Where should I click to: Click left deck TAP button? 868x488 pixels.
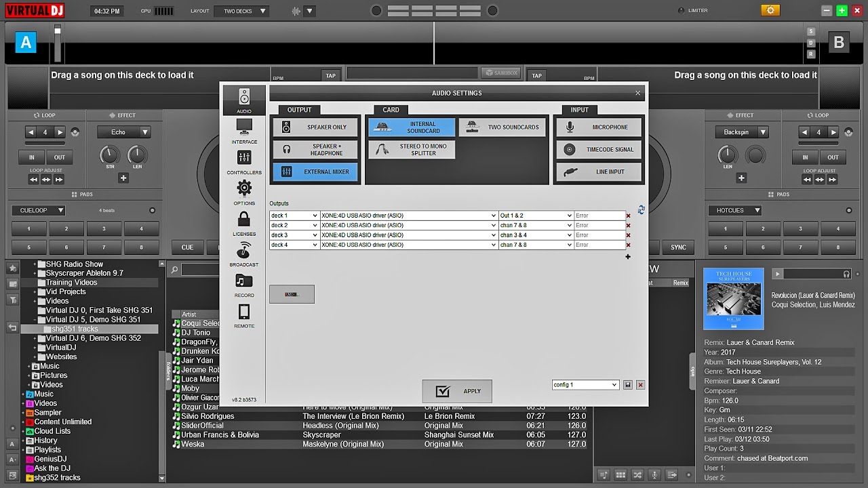[330, 75]
